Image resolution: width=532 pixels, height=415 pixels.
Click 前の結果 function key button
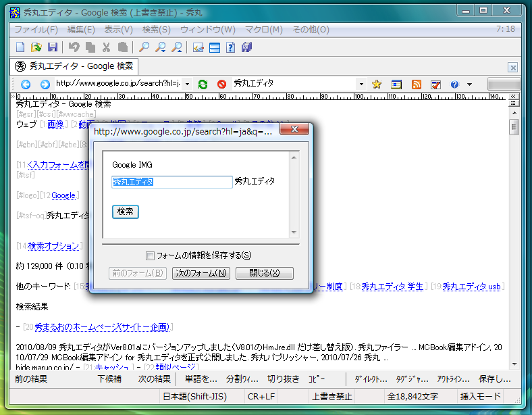point(31,379)
